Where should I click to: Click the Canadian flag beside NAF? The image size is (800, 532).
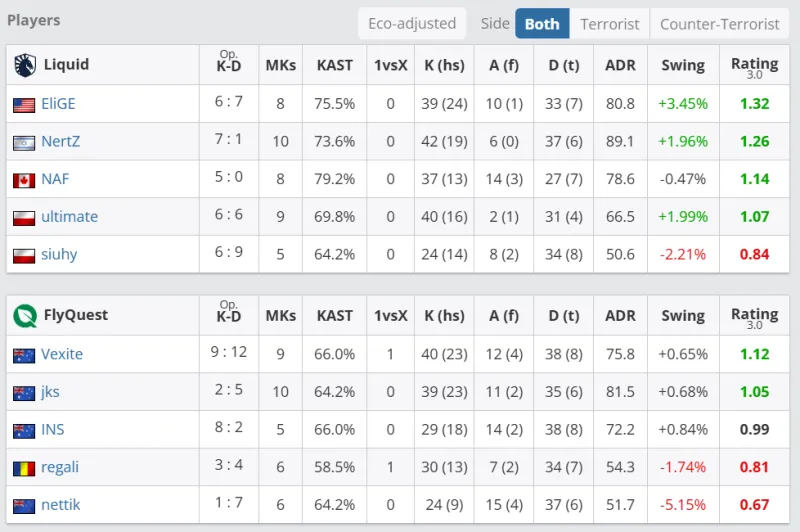pos(24,180)
